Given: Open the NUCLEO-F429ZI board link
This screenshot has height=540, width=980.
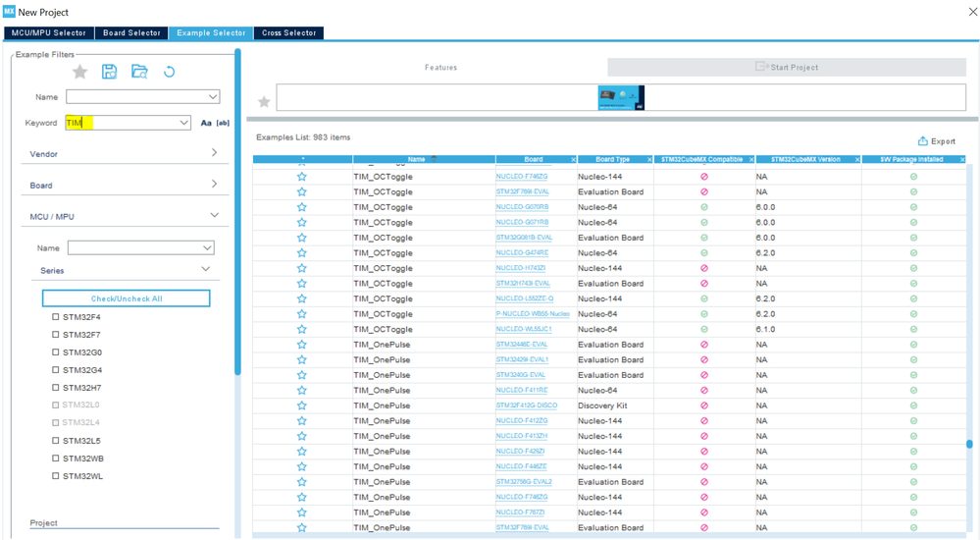Looking at the screenshot, I should click(x=521, y=452).
